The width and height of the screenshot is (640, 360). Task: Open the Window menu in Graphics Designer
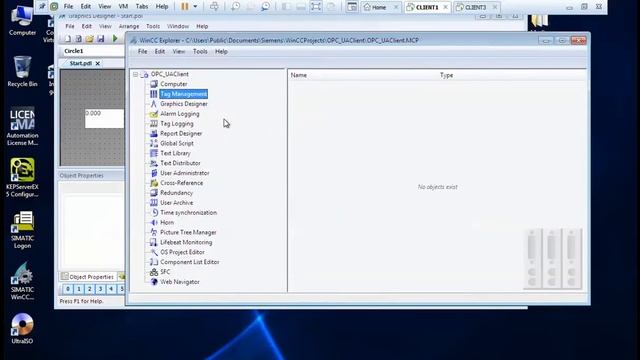point(178,26)
